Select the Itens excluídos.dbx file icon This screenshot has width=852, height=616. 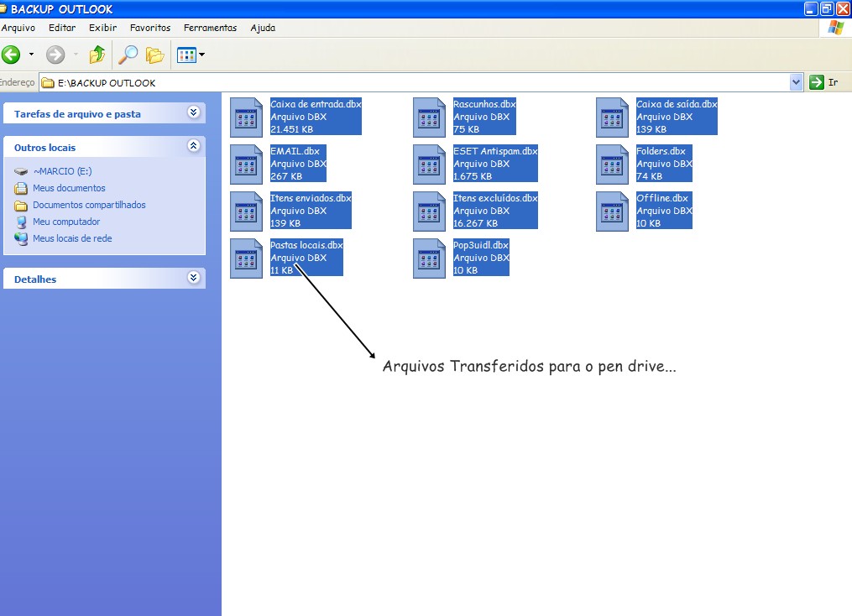pyautogui.click(x=429, y=211)
